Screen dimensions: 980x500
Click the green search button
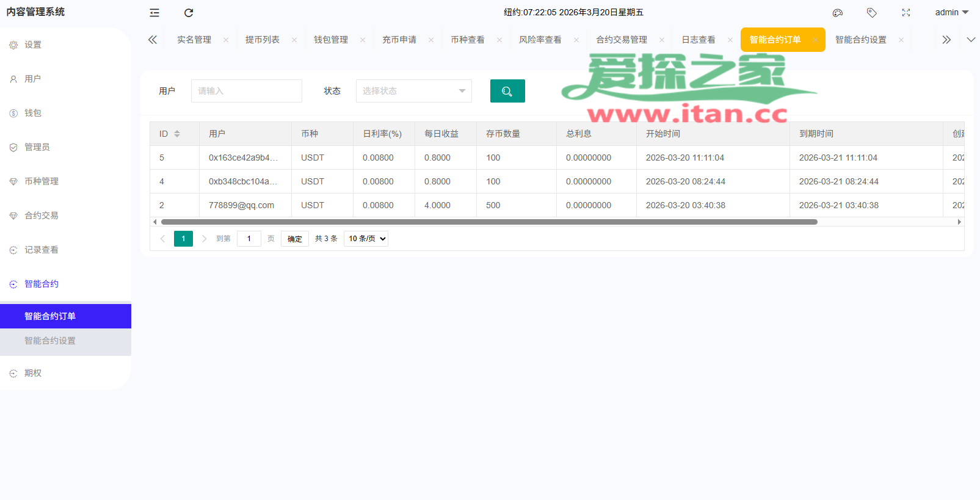point(507,91)
